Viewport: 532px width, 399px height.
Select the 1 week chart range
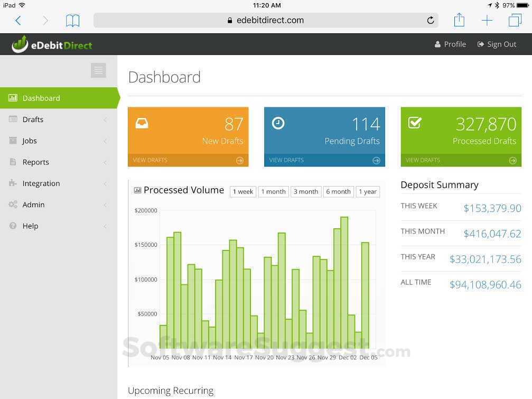coord(243,191)
